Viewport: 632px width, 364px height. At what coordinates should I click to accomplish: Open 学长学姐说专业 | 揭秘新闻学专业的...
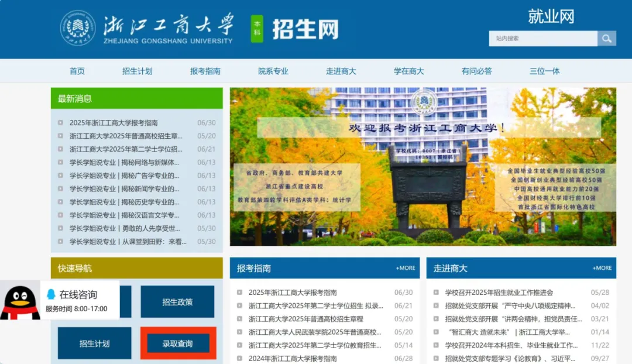[x=124, y=188]
